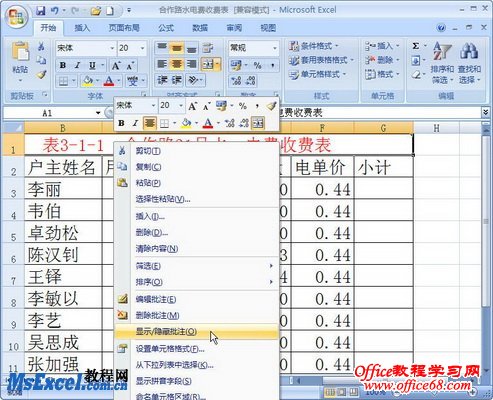Viewport: 493px width, 400px height.
Task: Open 套用表格格式 table format dropdown
Action: [321, 60]
